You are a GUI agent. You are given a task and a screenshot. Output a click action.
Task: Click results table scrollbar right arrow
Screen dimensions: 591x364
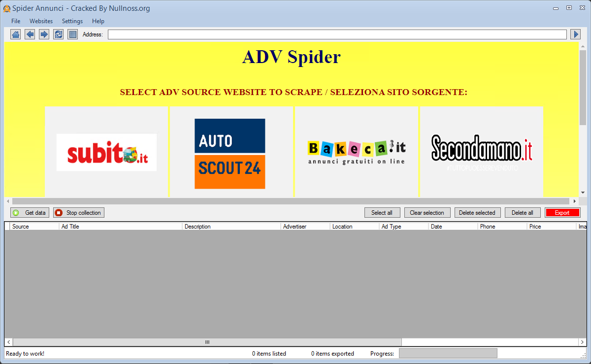point(582,342)
